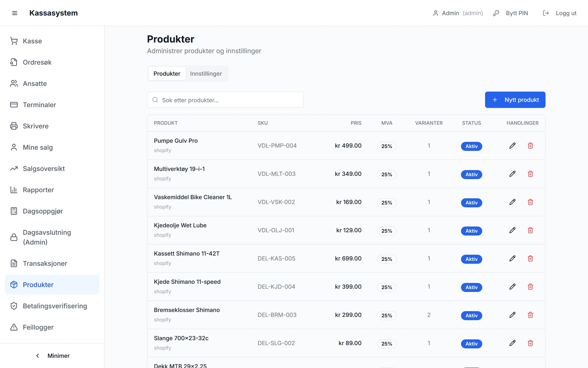Open Salgsoversikt in the sidebar
Screen dimensions: 588x368
pos(52,169)
